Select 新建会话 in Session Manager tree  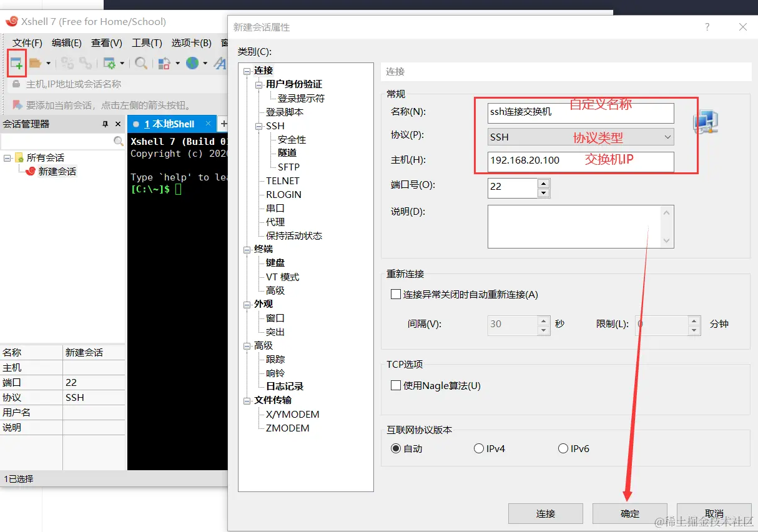point(57,171)
